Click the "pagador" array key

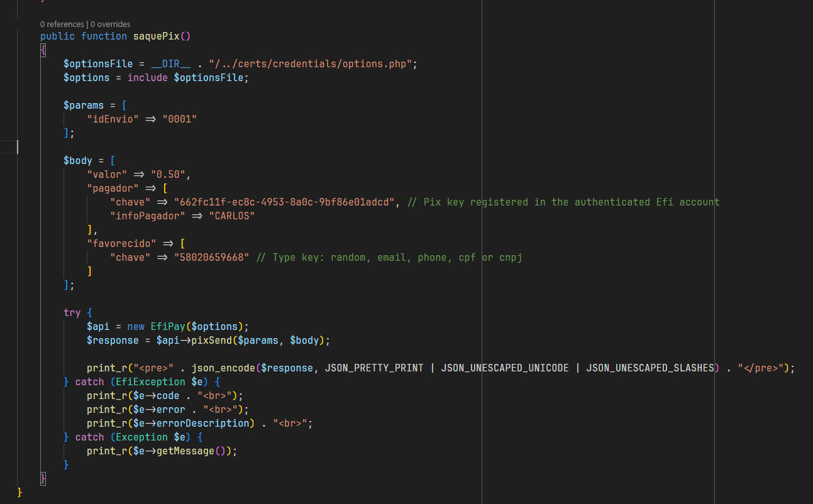point(113,189)
